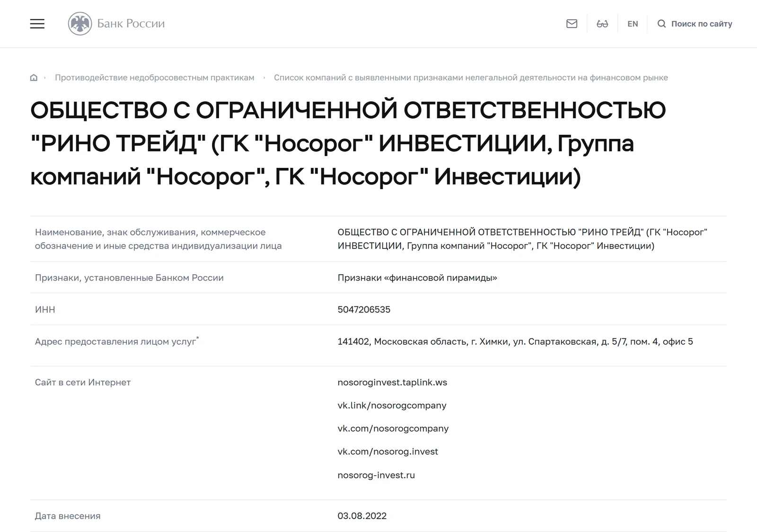Click Адрес предоставления лицом услуг label
Screen dimensions: 757x532
coord(117,341)
